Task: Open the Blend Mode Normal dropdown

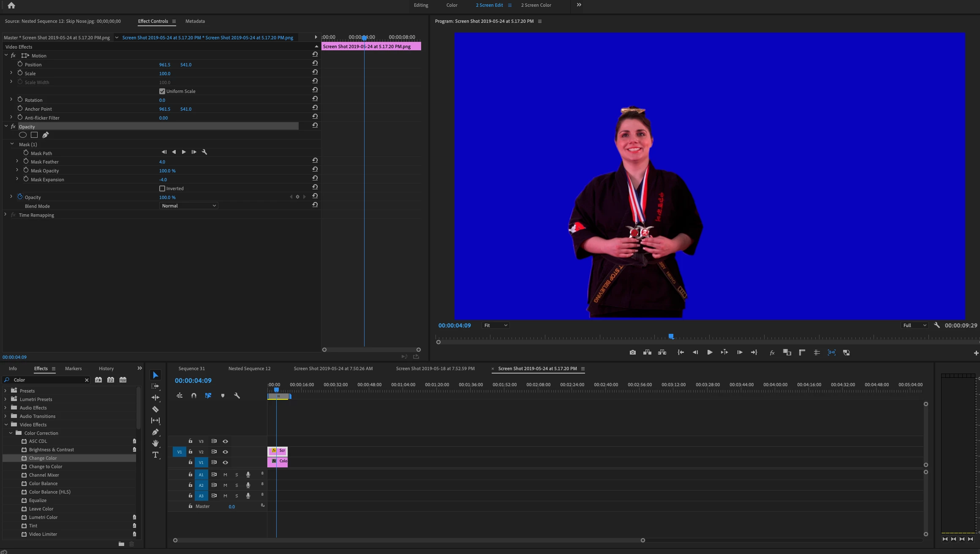Action: [x=188, y=206]
